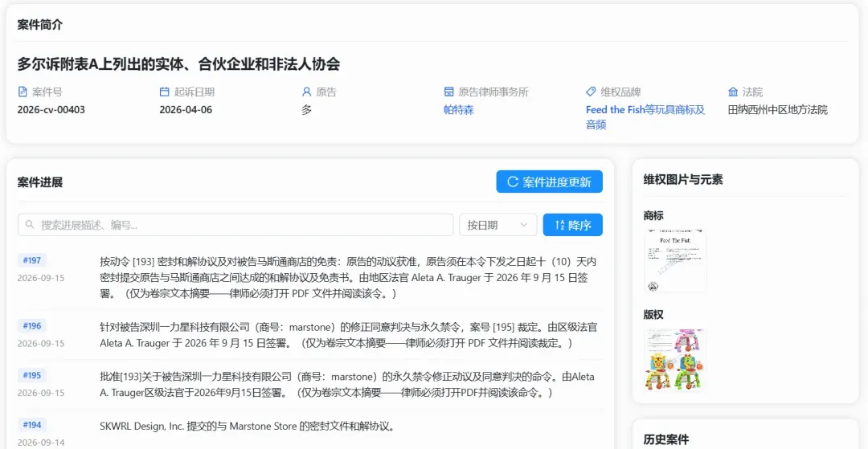Open the 帕特森 law firm link
Screen dimensions: 868x449
point(459,110)
